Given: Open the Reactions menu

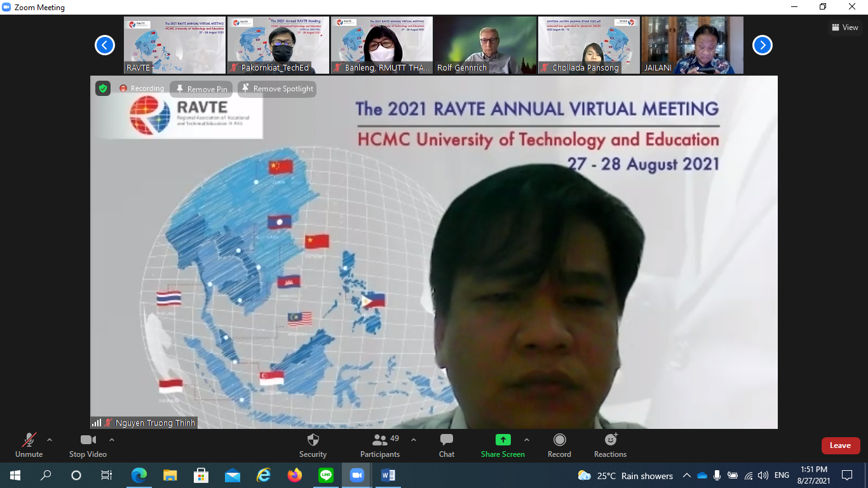Looking at the screenshot, I should pos(610,445).
